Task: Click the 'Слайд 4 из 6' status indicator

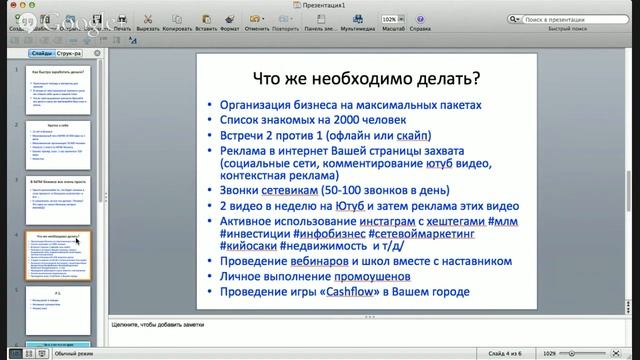Action: [505, 353]
